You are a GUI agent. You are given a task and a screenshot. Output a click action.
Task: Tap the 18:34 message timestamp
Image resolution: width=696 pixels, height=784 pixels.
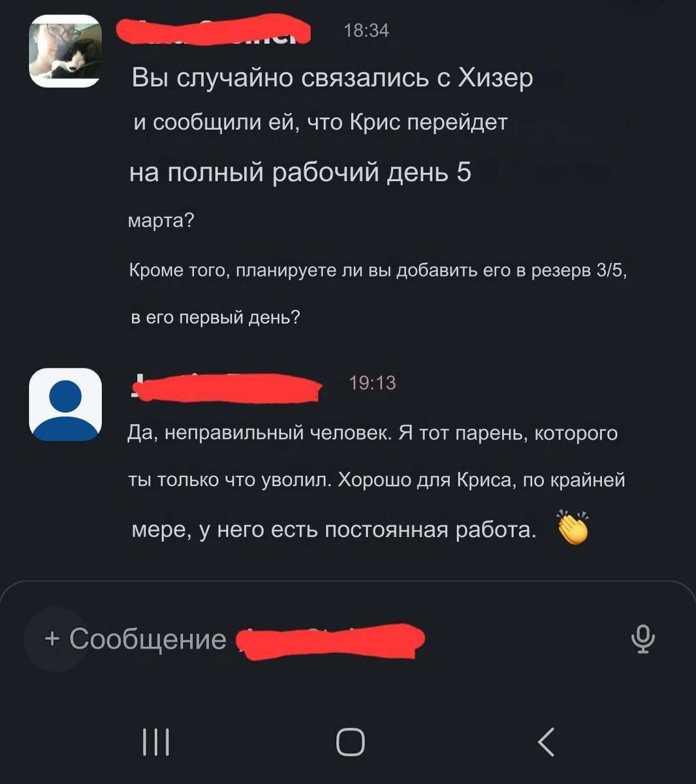[x=366, y=31]
